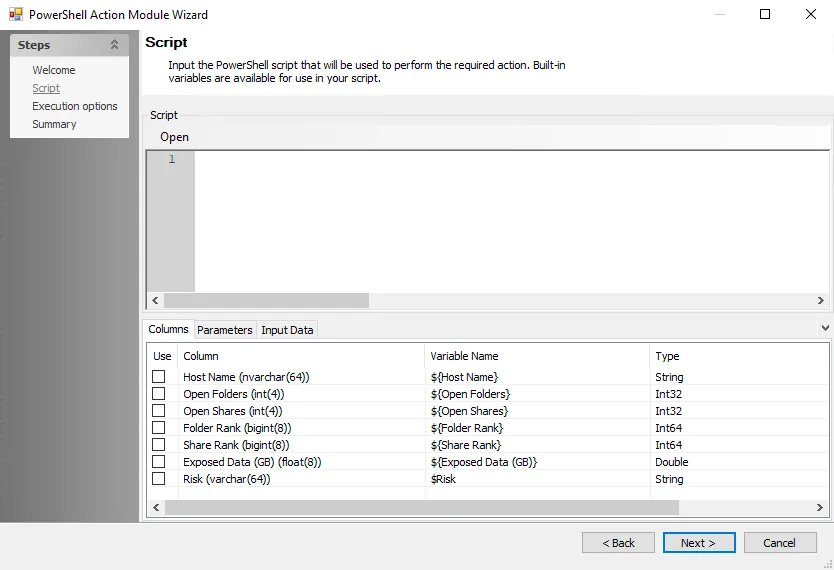Collapse the columns panel with down chevron

click(825, 328)
